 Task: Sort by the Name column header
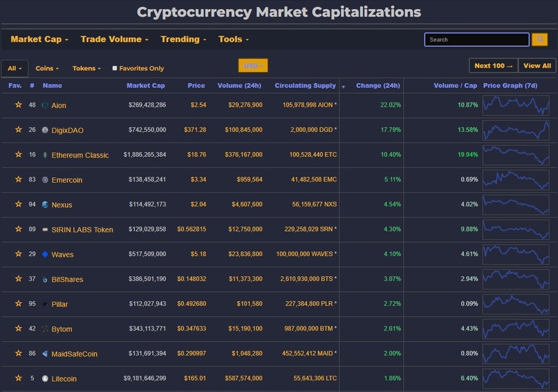(52, 85)
